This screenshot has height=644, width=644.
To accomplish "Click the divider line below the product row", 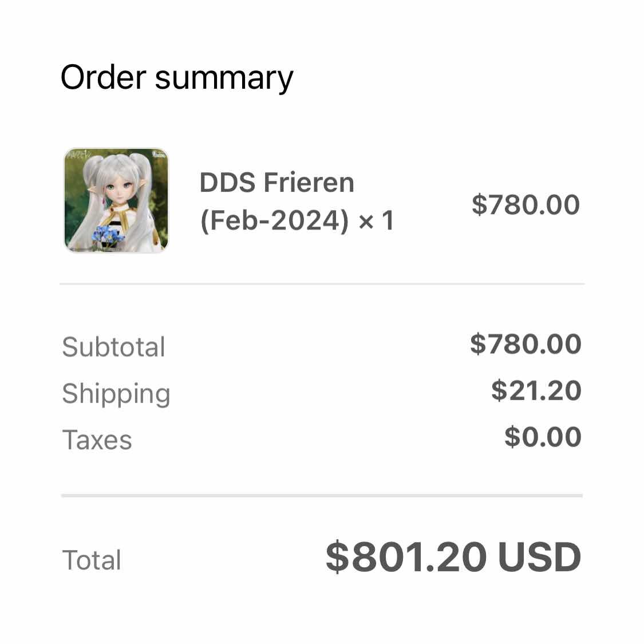I will click(322, 284).
